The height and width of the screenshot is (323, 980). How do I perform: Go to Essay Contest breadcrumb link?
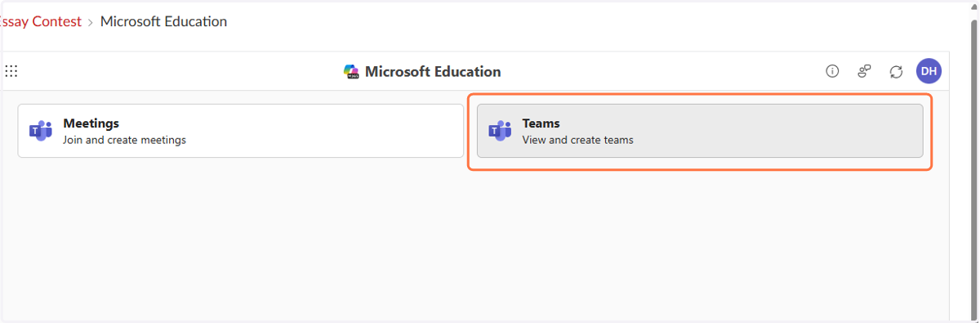pos(41,21)
